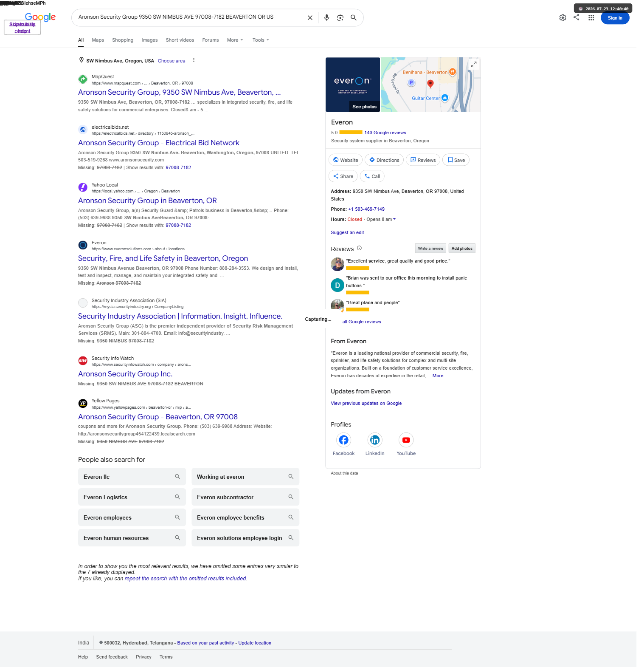The image size is (644, 667).
Task: Switch to the Maps tab
Action: click(98, 40)
